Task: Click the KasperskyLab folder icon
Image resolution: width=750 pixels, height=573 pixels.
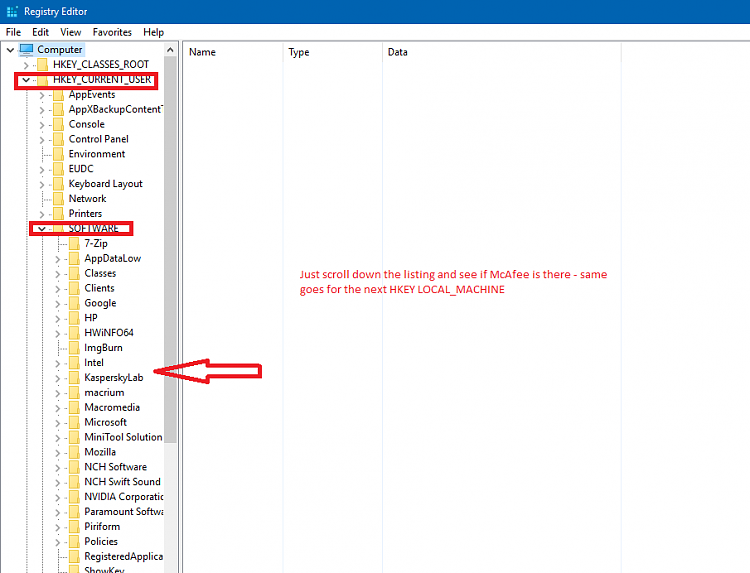Action: 74,377
